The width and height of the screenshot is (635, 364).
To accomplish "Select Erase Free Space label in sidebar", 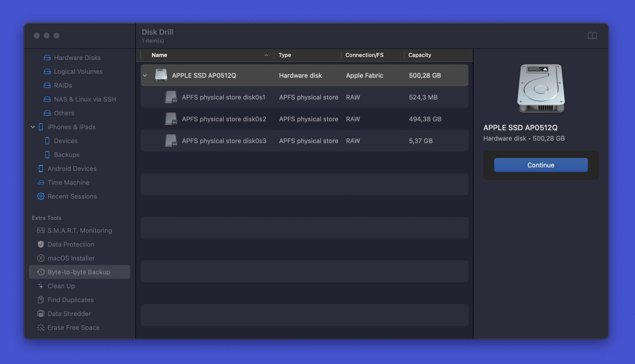I will click(74, 328).
